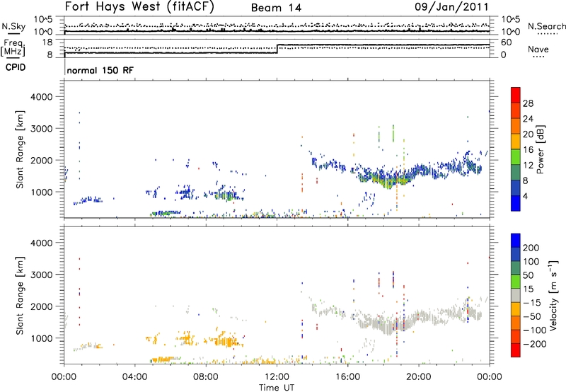
Task: Click the "08:00" time tick label
Action: [x=206, y=377]
